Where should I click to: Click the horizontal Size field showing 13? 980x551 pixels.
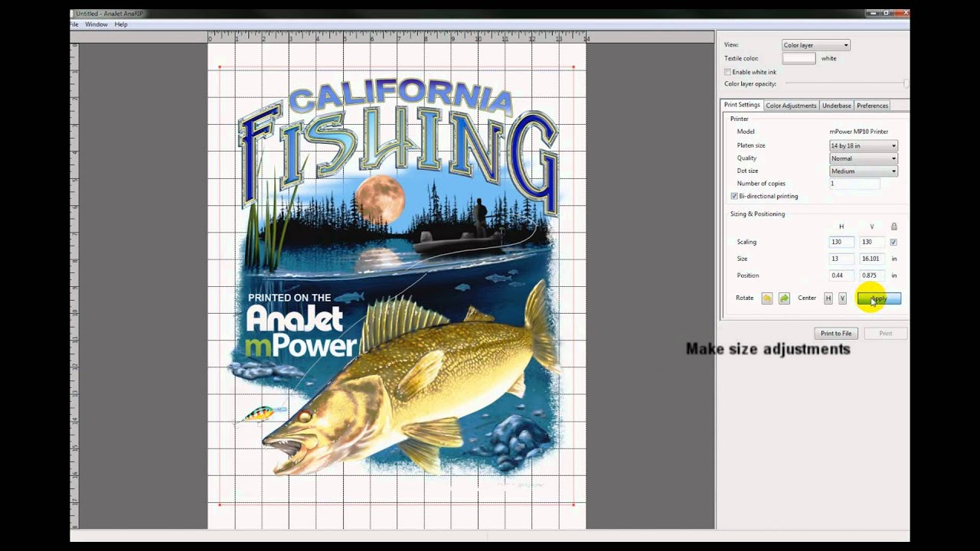(x=841, y=259)
